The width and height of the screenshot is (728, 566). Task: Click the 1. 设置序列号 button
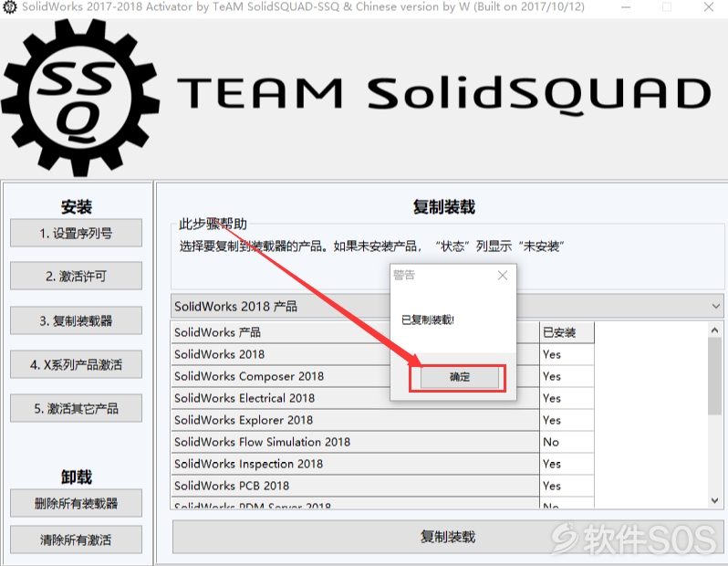[x=76, y=234]
